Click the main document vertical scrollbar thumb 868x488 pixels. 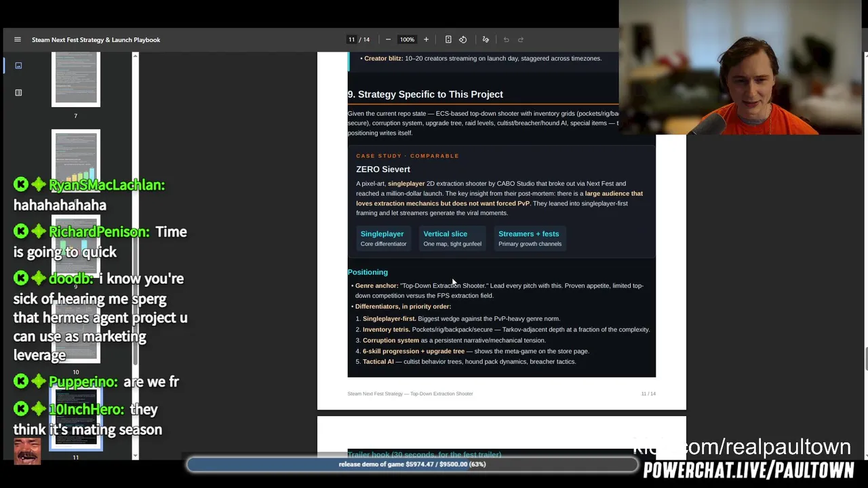865,359
